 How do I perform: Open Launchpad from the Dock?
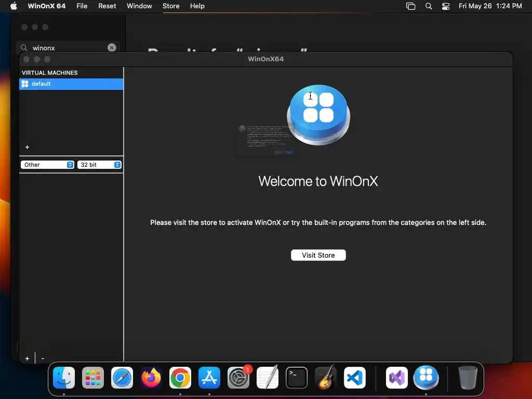[x=93, y=378]
